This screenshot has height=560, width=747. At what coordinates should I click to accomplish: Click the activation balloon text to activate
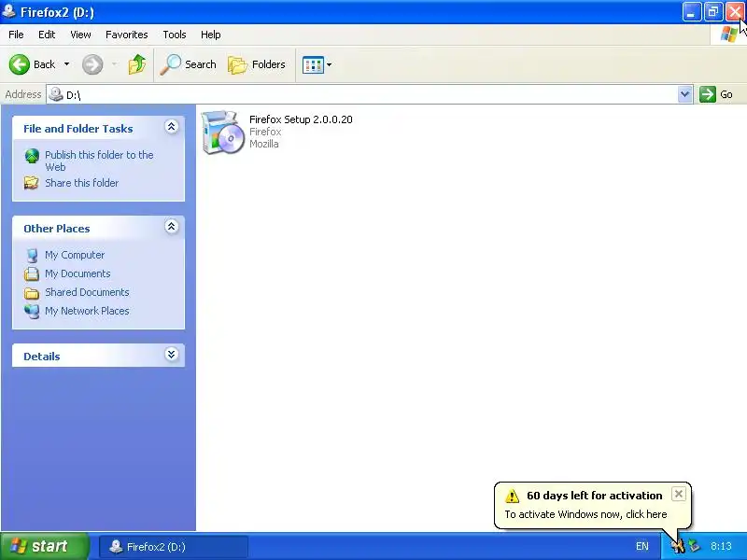586,514
